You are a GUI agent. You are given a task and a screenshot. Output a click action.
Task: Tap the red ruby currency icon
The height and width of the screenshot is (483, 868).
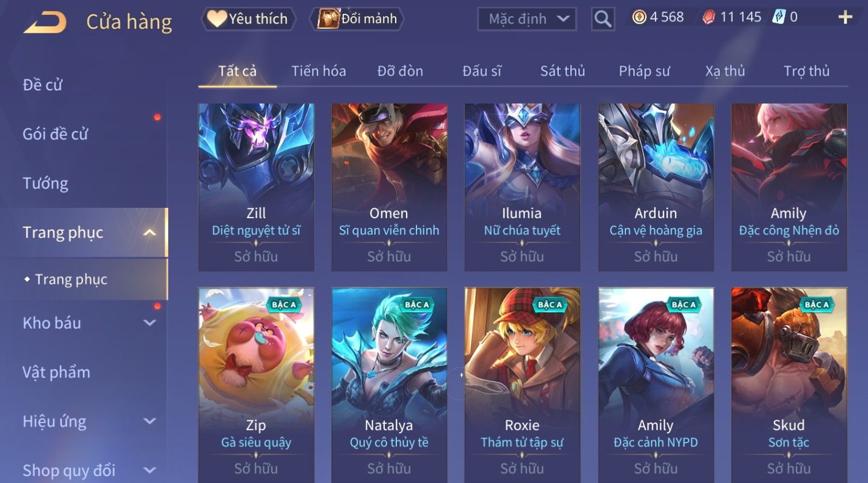(x=708, y=17)
